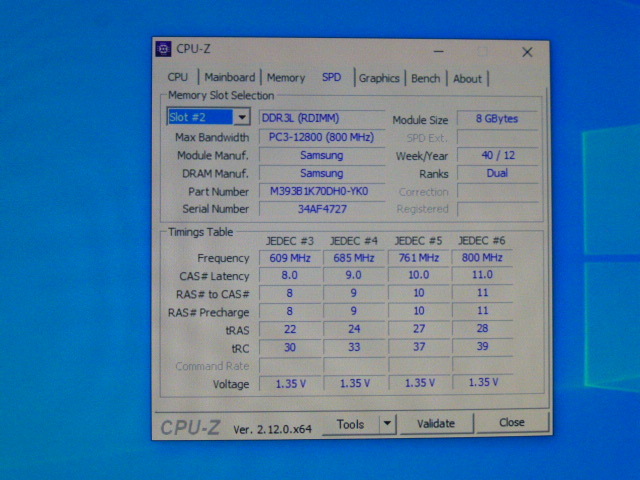Click CAS# Latency 11.0 cell
The width and height of the screenshot is (640, 480).
pos(482,275)
